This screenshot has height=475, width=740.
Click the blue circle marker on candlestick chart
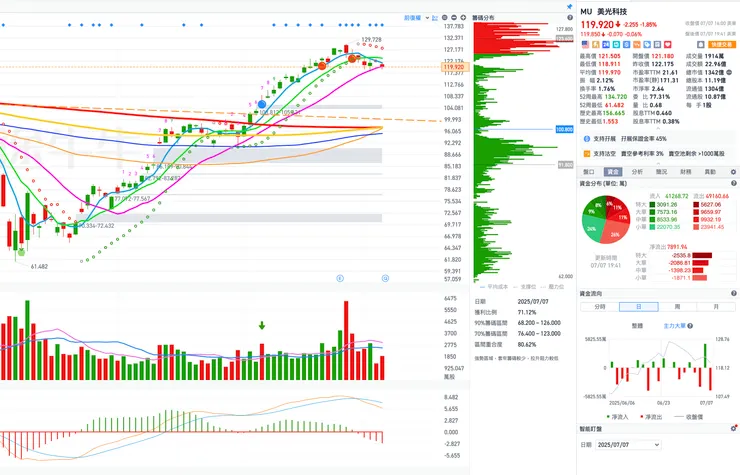click(x=261, y=104)
